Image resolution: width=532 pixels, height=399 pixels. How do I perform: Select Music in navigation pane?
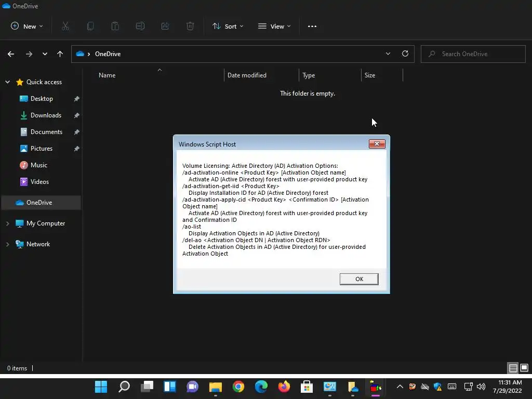(38, 165)
